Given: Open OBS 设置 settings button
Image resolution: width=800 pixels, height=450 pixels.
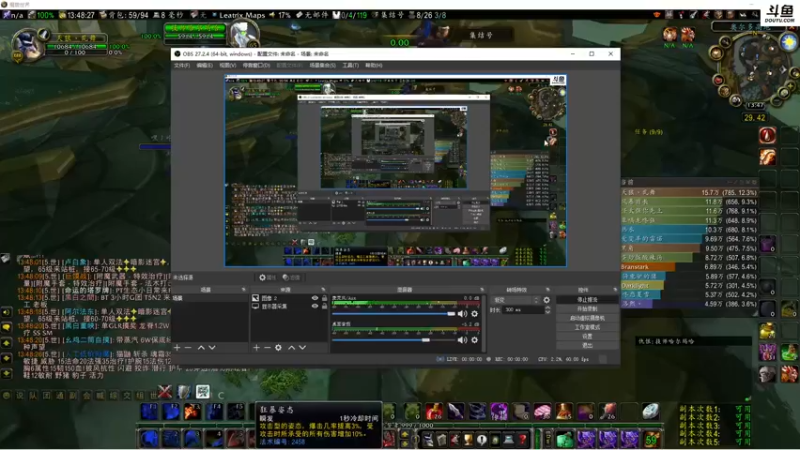Looking at the screenshot, I should [x=587, y=336].
